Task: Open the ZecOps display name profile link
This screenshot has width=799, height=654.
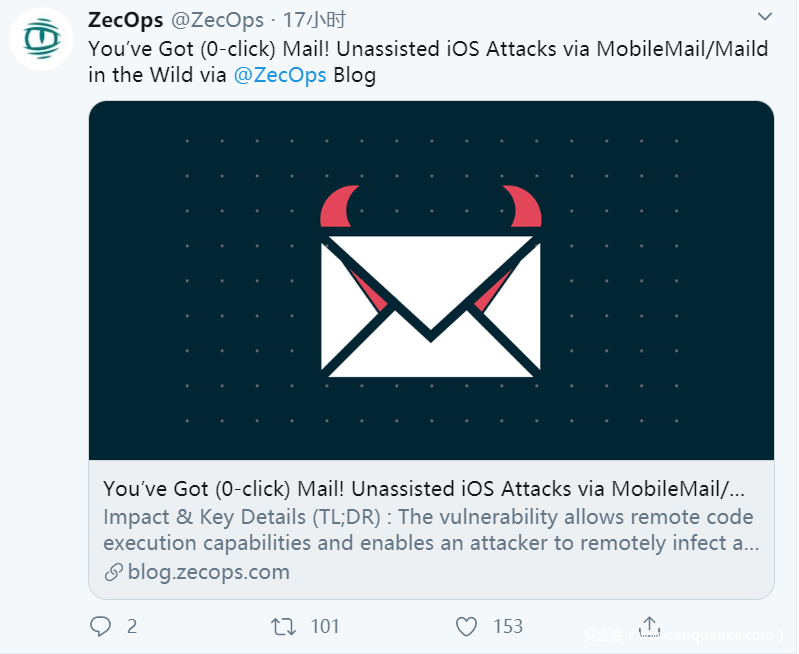Action: (x=125, y=20)
